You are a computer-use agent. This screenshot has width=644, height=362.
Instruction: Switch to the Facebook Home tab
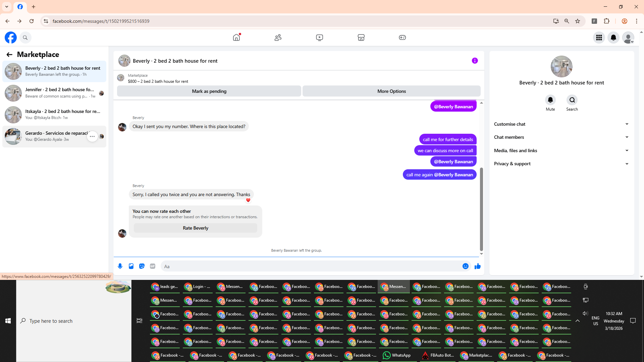236,38
